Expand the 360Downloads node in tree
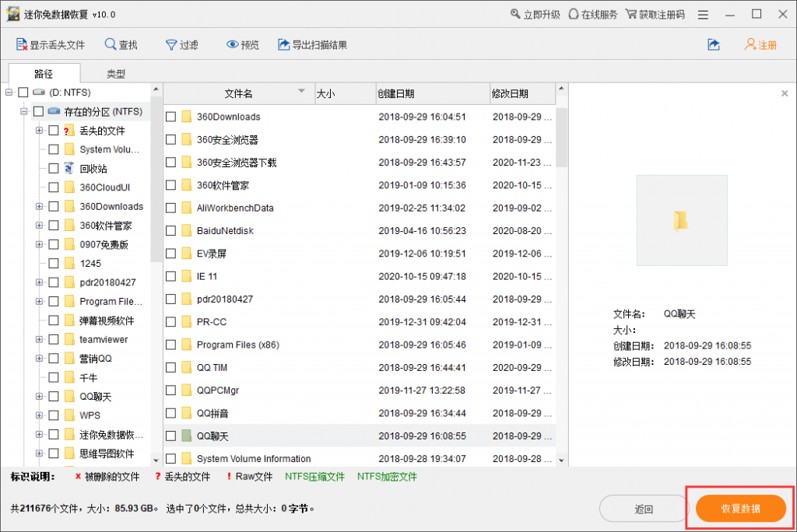The height and width of the screenshot is (532, 797). point(39,206)
